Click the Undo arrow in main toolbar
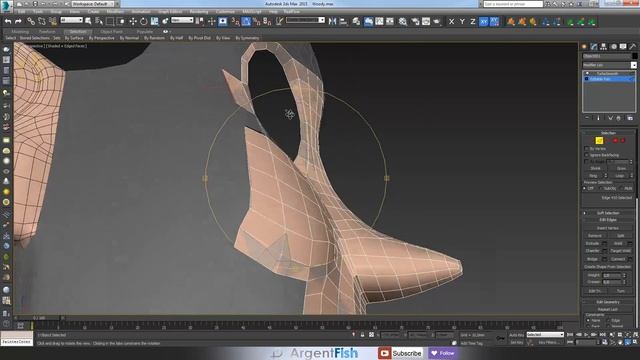The height and width of the screenshot is (360, 640). pyautogui.click(x=8, y=21)
